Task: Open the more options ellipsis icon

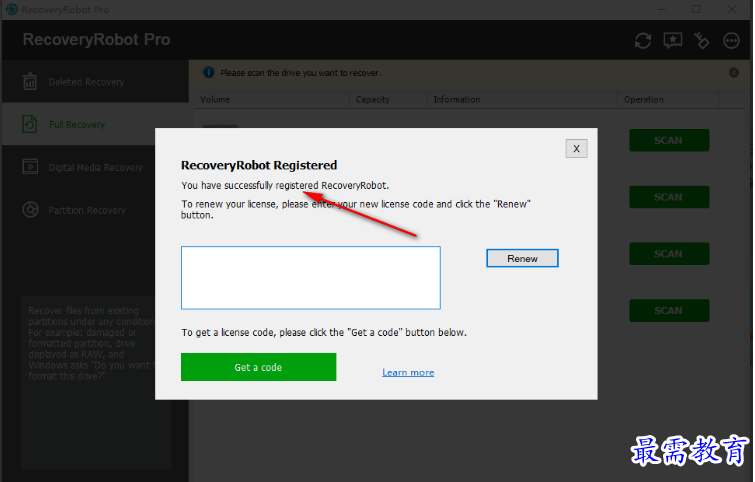Action: pos(731,40)
